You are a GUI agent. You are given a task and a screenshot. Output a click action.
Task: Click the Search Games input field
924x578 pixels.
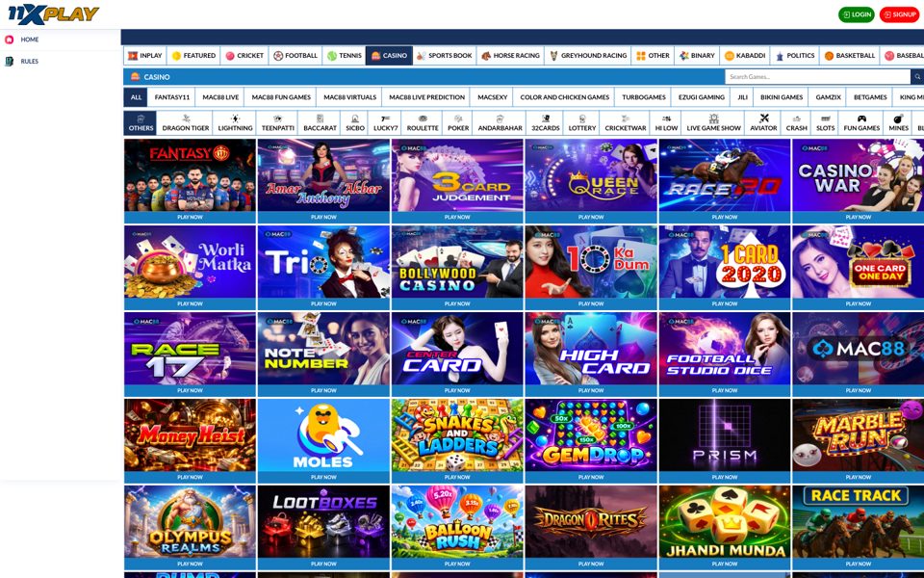[817, 77]
